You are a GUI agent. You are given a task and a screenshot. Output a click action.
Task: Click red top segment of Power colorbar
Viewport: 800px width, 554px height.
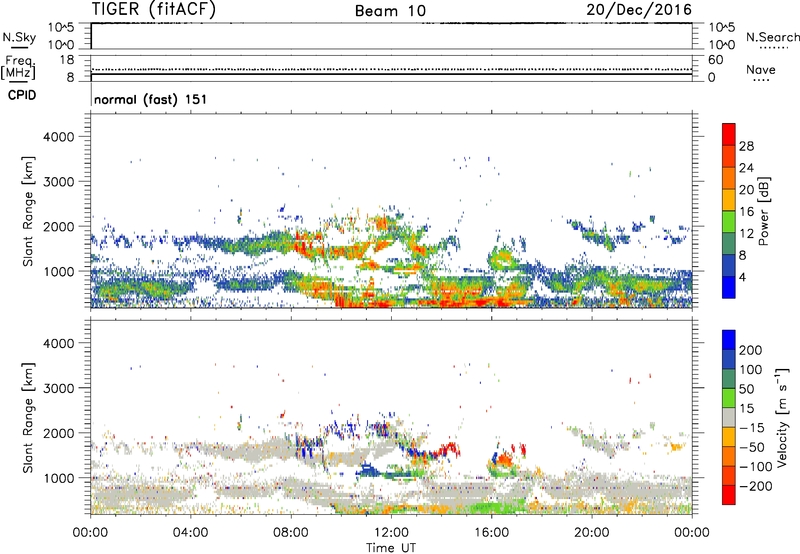(729, 134)
